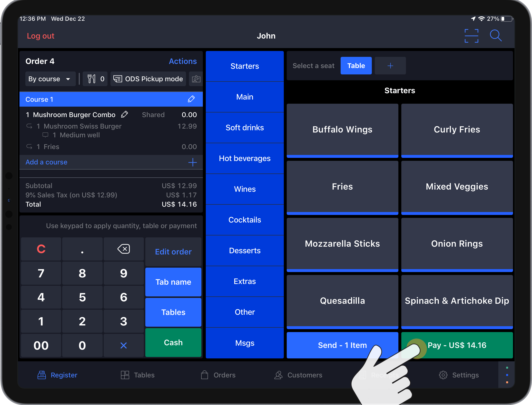532x405 pixels.
Task: Open the barcode scanner in top bar
Action: click(471, 36)
